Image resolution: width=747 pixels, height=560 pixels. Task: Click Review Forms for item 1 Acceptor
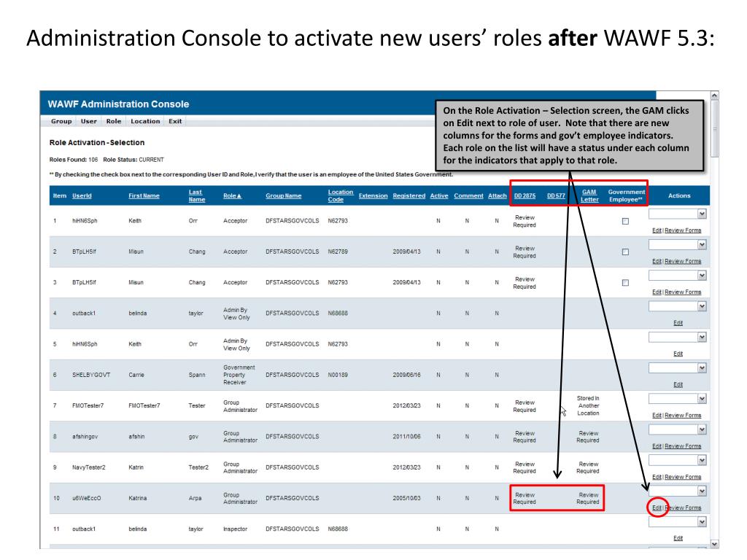[x=683, y=230]
